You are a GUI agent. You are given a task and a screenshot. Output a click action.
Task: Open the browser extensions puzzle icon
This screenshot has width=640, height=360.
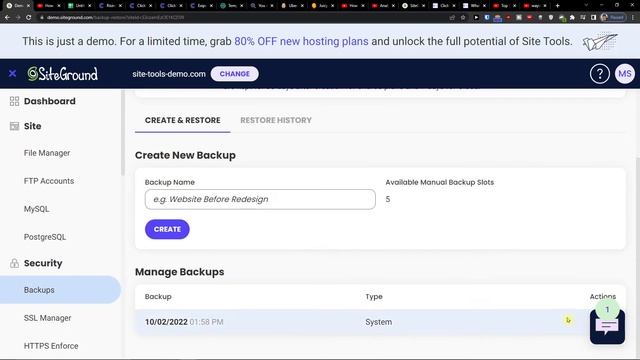(x=572, y=18)
